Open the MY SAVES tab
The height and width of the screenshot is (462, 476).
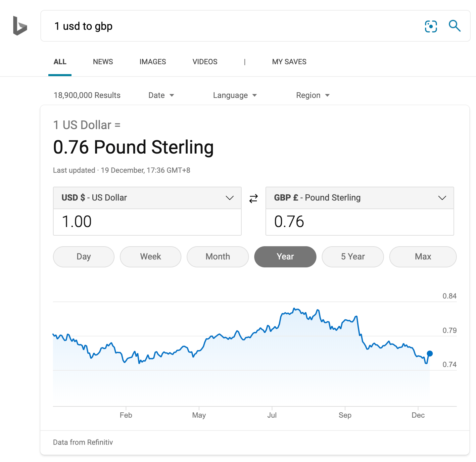[289, 62]
